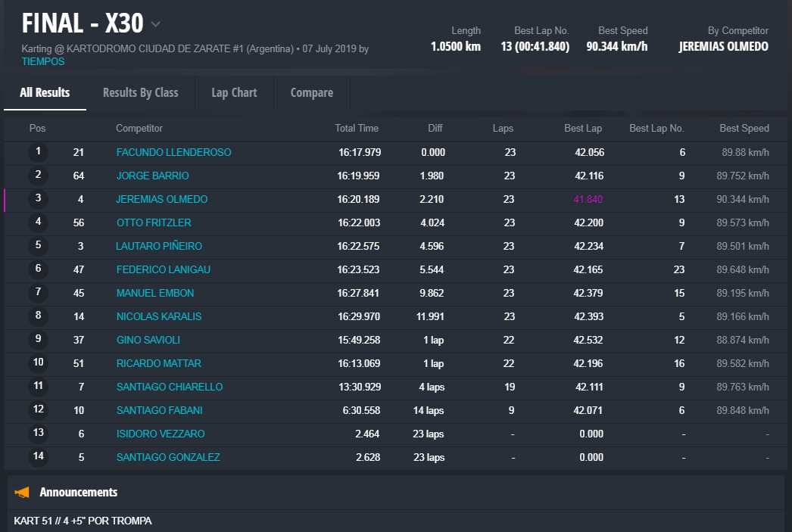Select the Compare tab
The image size is (792, 532).
pos(311,92)
